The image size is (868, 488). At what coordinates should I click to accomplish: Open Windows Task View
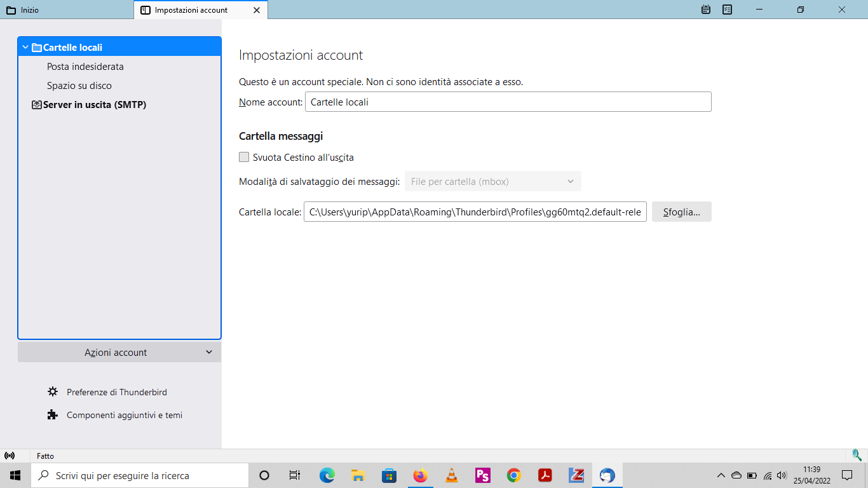click(x=295, y=475)
